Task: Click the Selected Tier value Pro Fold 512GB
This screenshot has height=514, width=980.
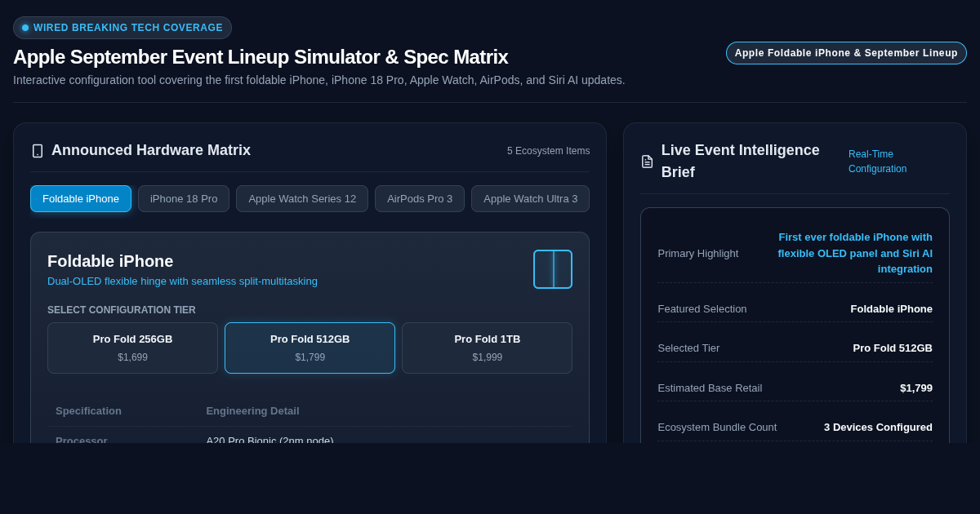Action: pos(893,348)
